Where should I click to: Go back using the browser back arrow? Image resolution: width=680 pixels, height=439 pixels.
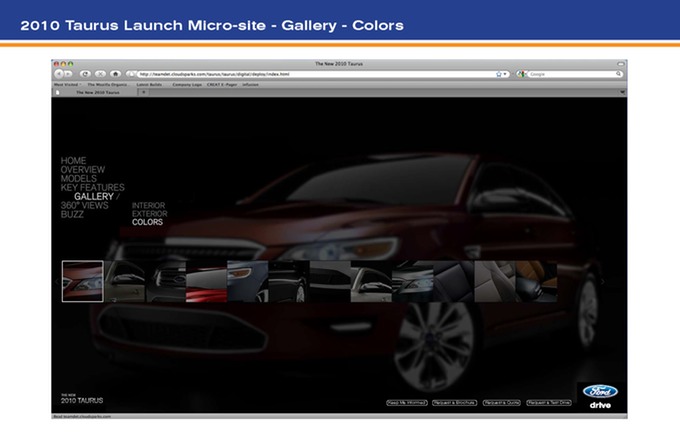pos(59,74)
